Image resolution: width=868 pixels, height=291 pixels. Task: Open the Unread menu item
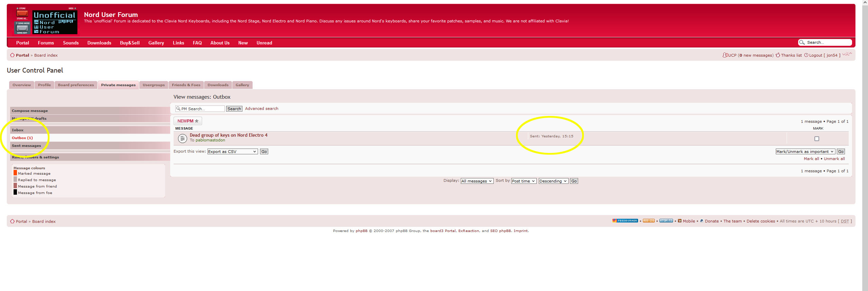(x=264, y=43)
